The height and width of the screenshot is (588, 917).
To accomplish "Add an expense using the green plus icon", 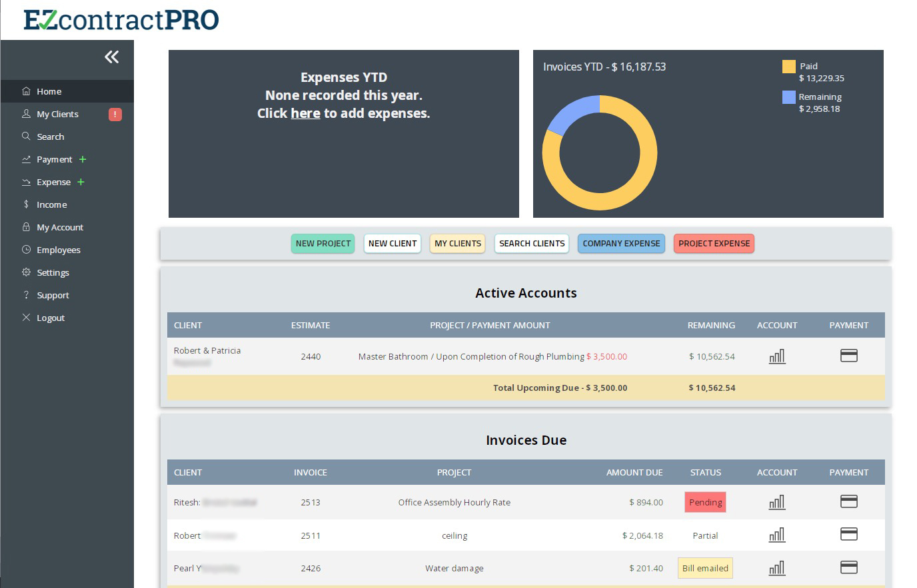I will pyautogui.click(x=81, y=182).
